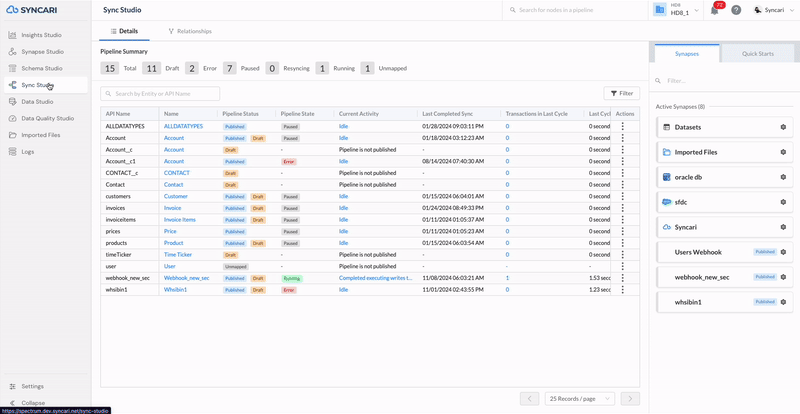Open the Customer pipeline link
Viewport: 800px width, 414px height.
click(x=176, y=196)
